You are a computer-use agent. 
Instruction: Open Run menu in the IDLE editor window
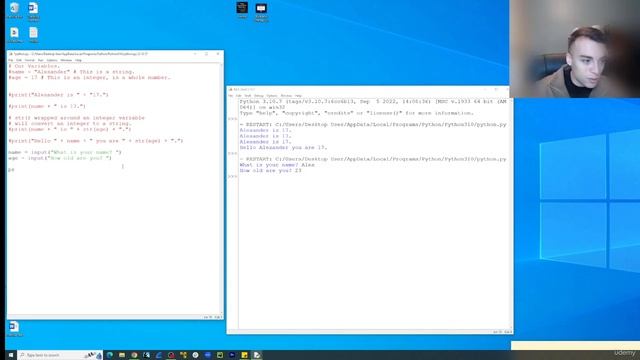(x=40, y=60)
